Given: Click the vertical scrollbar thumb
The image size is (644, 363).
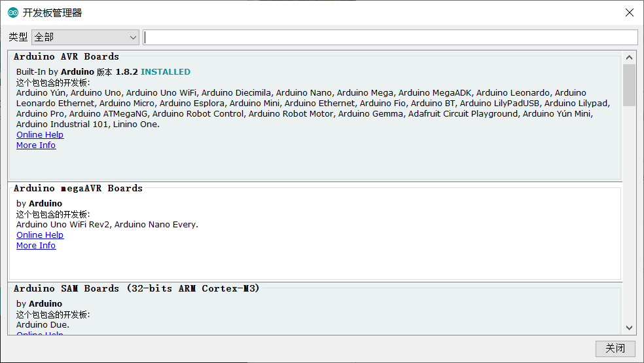Looking at the screenshot, I should [629, 86].
